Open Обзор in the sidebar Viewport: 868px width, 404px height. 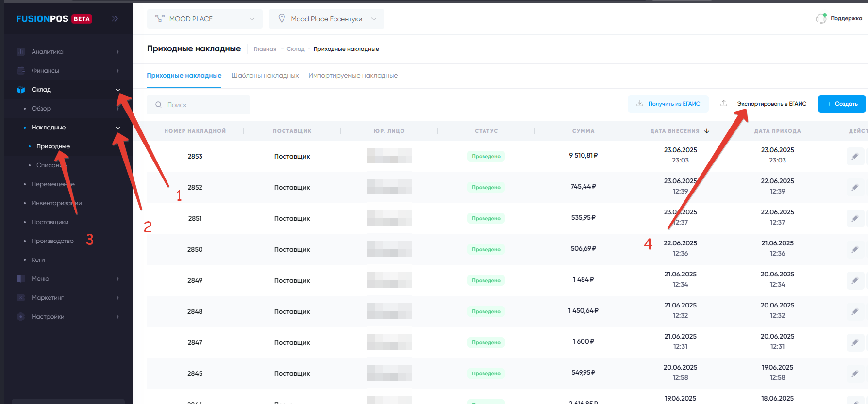[41, 109]
